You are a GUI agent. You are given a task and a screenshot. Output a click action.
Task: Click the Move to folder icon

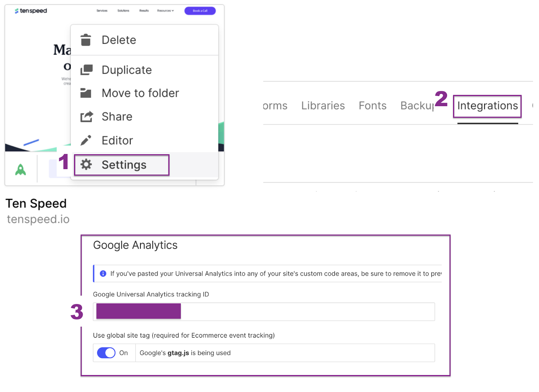click(x=86, y=93)
